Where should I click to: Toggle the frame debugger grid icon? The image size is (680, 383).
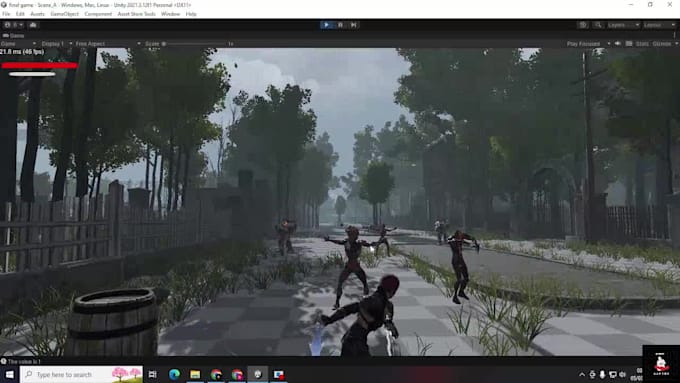click(x=629, y=44)
